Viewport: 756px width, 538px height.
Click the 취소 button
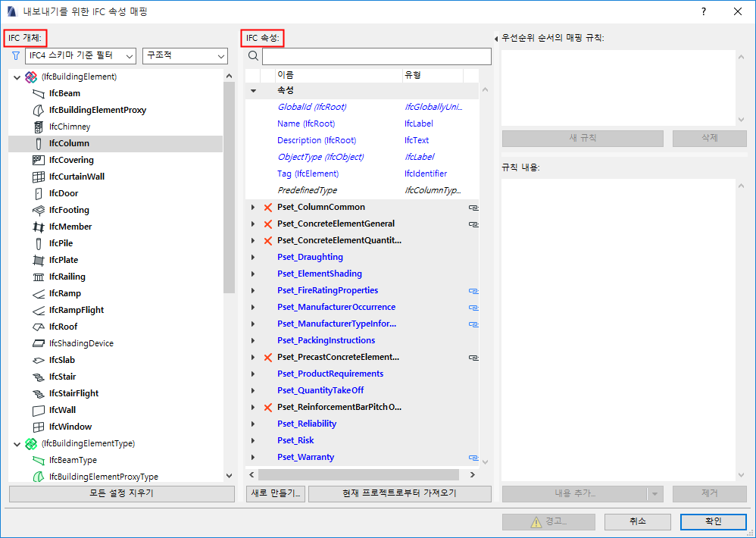[637, 521]
